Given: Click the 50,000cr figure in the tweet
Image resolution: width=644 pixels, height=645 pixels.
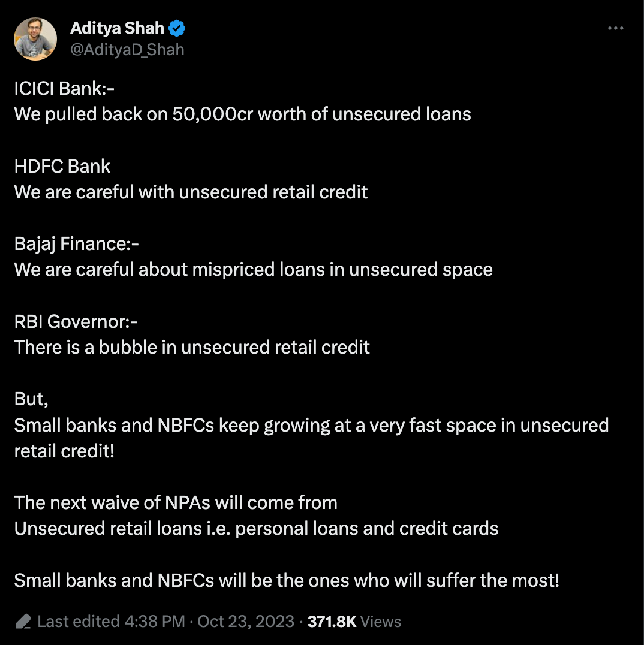Looking at the screenshot, I should [212, 114].
